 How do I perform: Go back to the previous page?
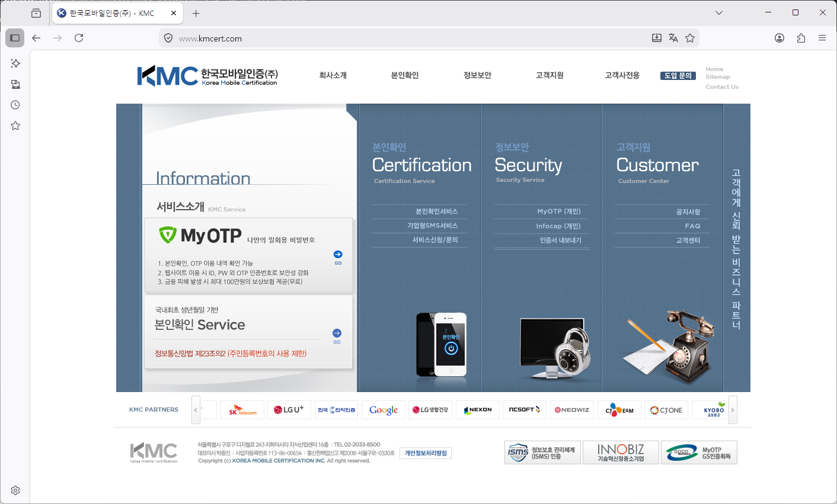click(36, 38)
